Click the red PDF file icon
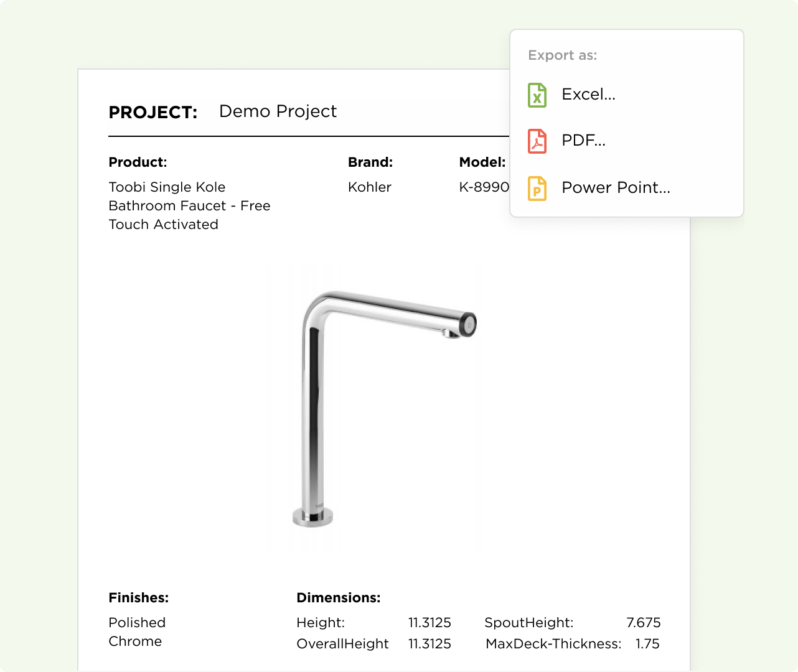 point(537,141)
